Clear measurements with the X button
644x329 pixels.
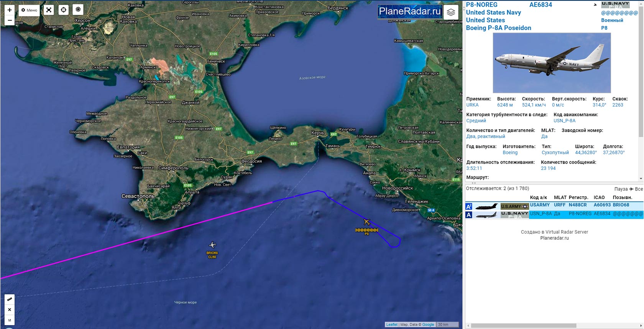[10, 309]
